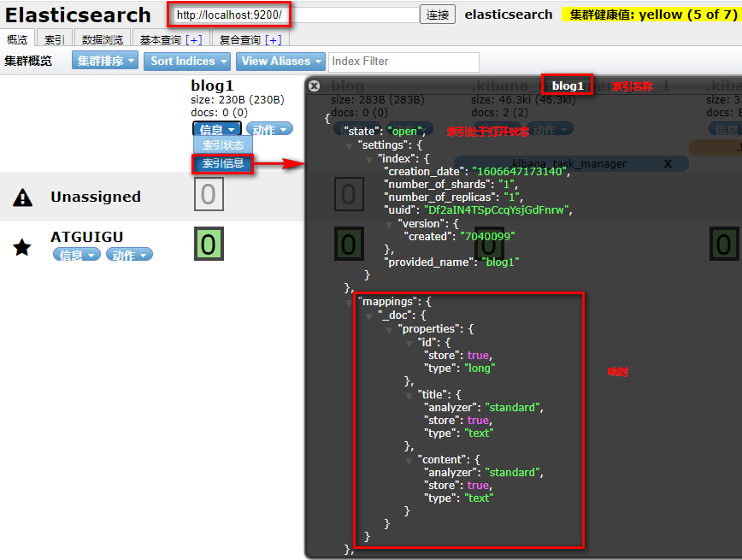742x560 pixels.
Task: Open the View Aliases dropdown
Action: (x=280, y=61)
